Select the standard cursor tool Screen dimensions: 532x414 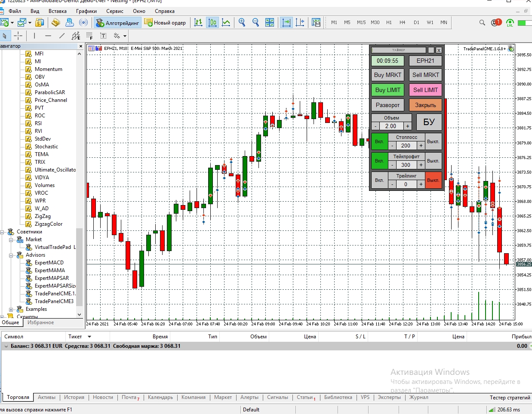pyautogui.click(x=5, y=36)
